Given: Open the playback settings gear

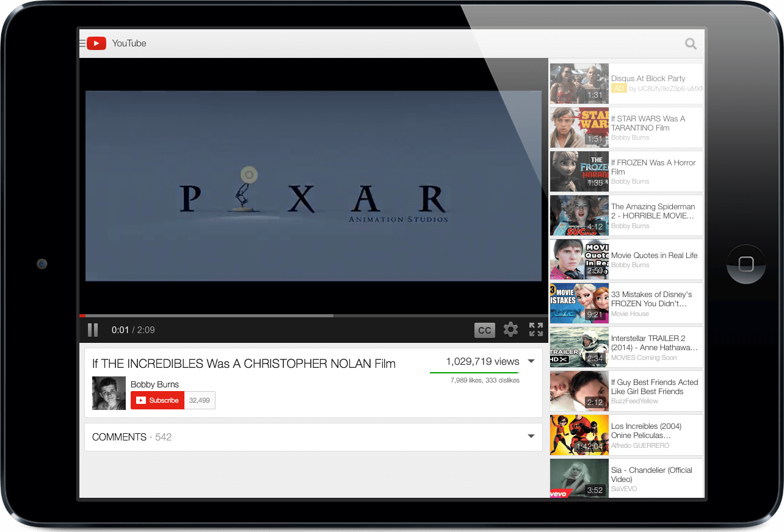Looking at the screenshot, I should tap(510, 329).
